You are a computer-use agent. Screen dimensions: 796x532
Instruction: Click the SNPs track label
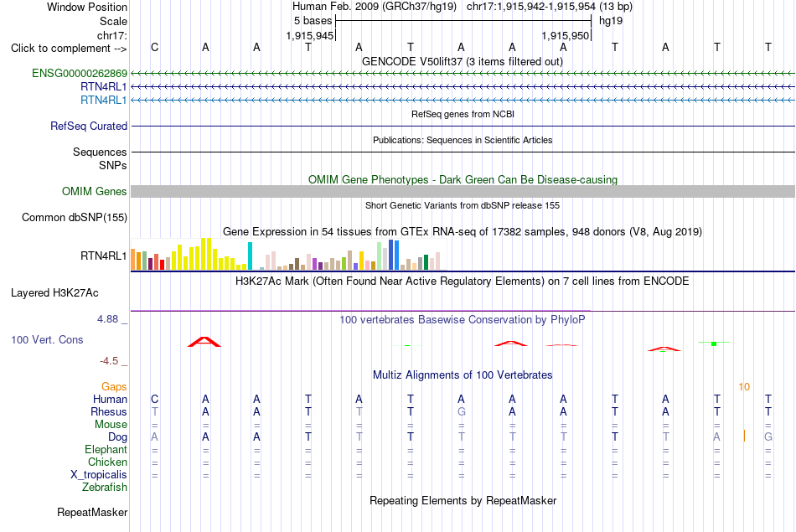coord(113,166)
